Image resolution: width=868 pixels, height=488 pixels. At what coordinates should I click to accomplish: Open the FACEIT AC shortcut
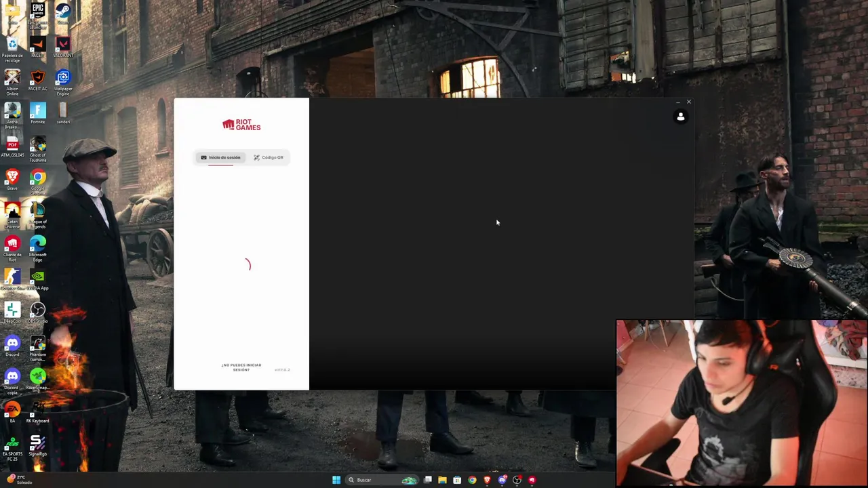pos(38,81)
